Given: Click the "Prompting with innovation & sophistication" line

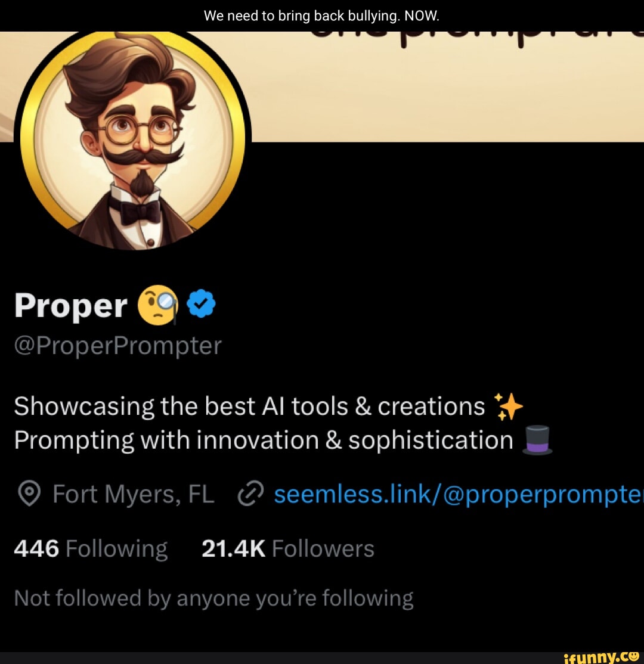Looking at the screenshot, I should (x=263, y=441).
